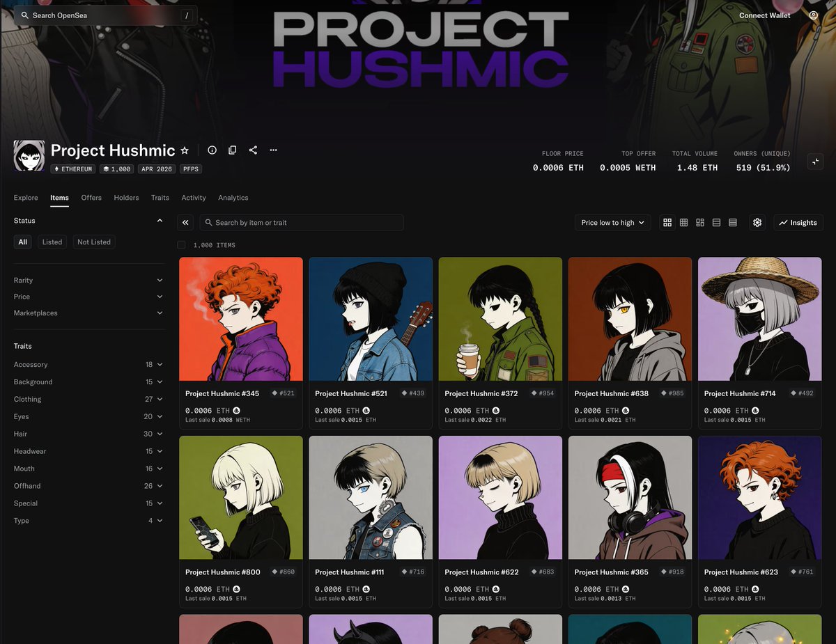
Task: Open the Project Hushmic #372 title link
Action: click(x=481, y=393)
